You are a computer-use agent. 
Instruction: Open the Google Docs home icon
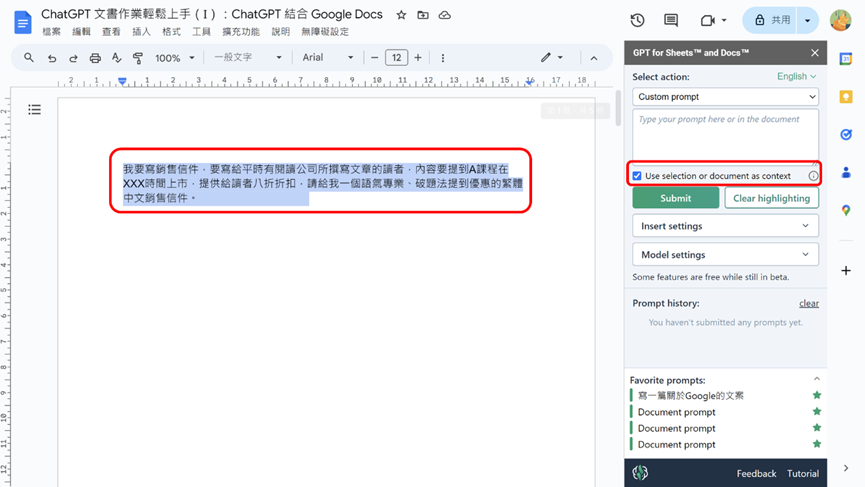(23, 23)
